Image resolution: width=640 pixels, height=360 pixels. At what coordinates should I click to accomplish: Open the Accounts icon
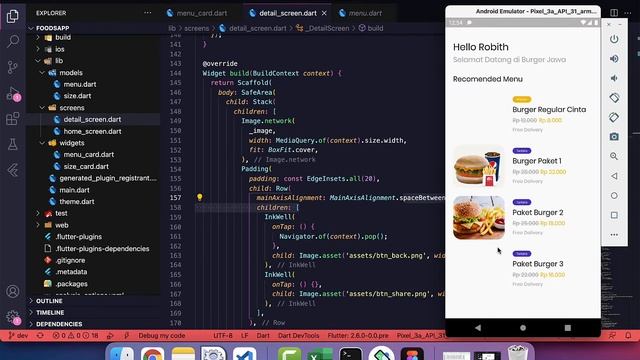click(13, 291)
